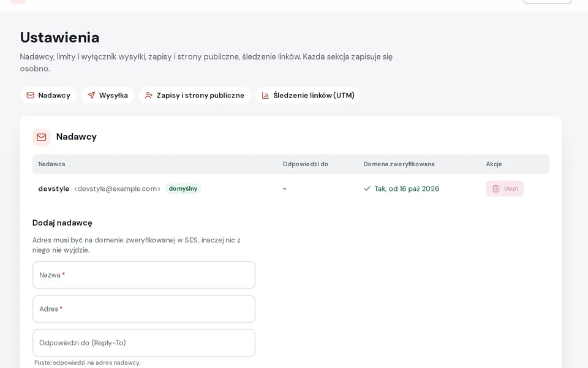Select the Śledzenie linków (UTM) chip
The image size is (588, 368).
(308, 96)
